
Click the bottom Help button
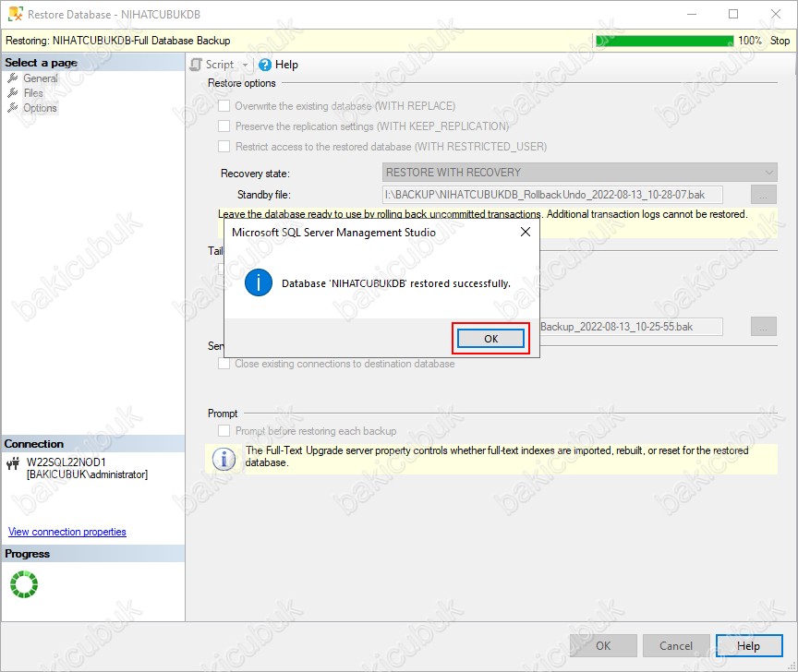pyautogui.click(x=749, y=645)
